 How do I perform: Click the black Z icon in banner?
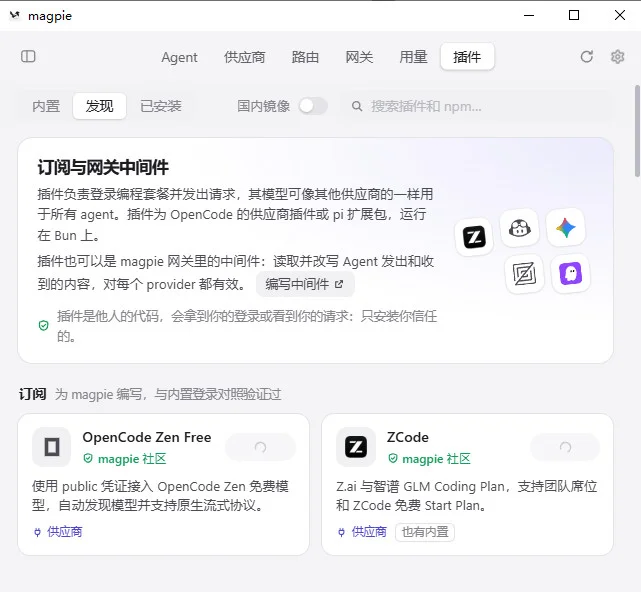474,237
